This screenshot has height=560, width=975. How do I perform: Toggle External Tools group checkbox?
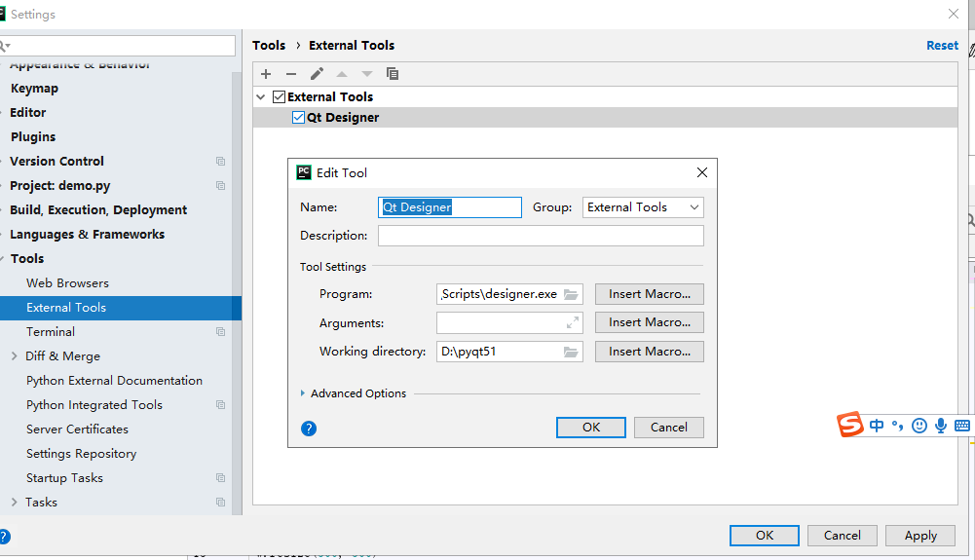click(x=280, y=97)
